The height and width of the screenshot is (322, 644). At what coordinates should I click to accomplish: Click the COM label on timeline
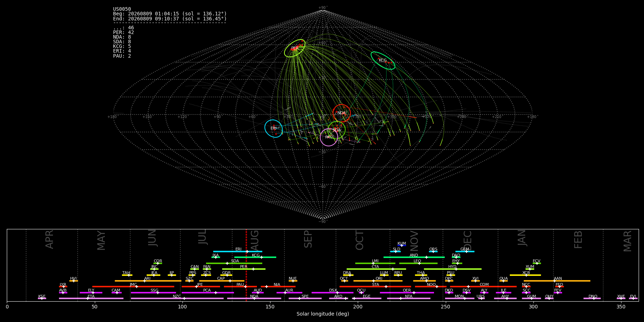[x=484, y=285]
